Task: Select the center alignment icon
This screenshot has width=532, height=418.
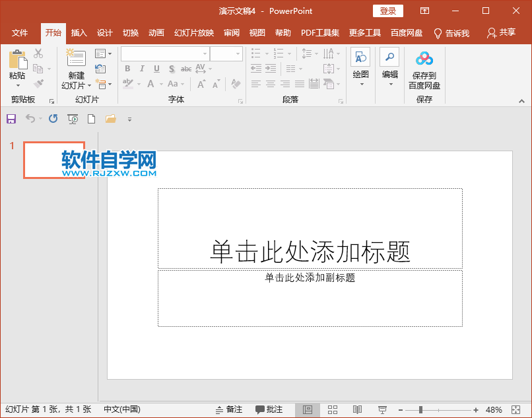Action: (x=271, y=84)
